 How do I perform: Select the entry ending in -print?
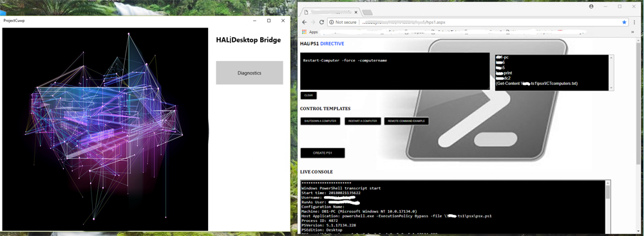[x=504, y=73]
